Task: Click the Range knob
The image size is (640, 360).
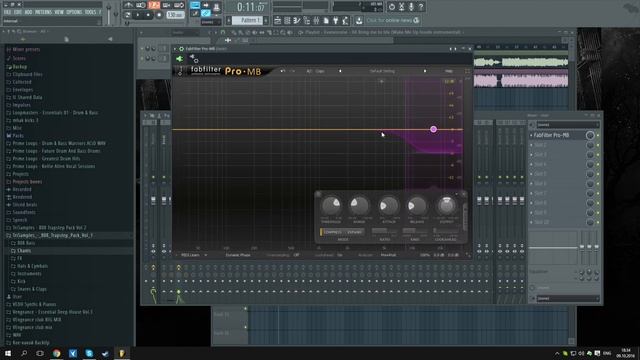Action: click(359, 205)
